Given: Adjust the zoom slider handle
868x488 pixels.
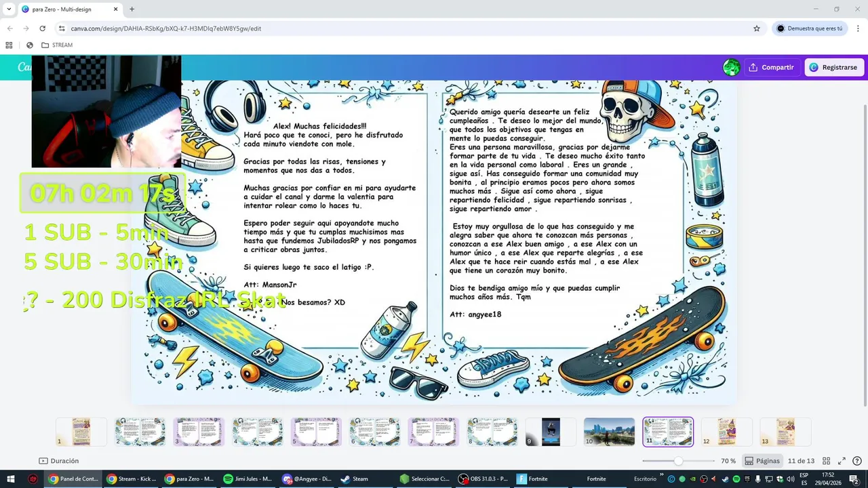Looking at the screenshot, I should [678, 461].
